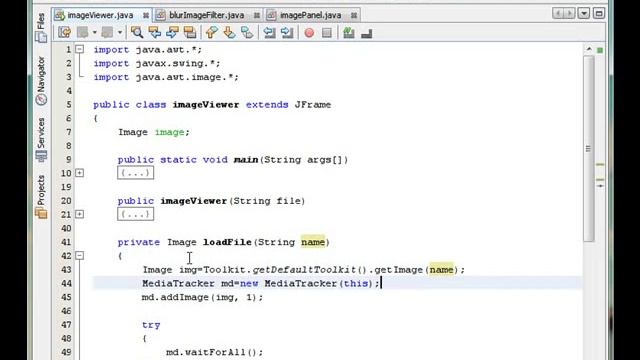Go to previous bookmark icon
The image size is (640, 360).
(x=211, y=32)
